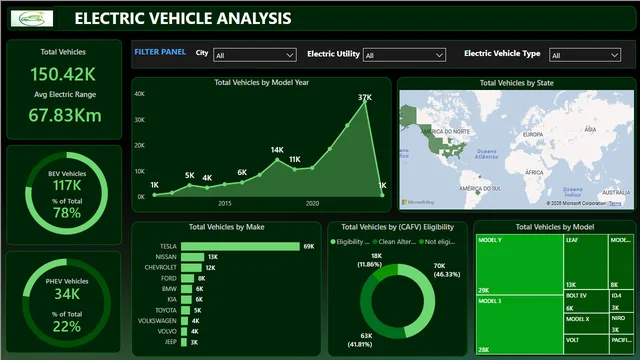Screen dimensions: 640x360
Task: Click the EV logo in the header
Action: click(32, 18)
